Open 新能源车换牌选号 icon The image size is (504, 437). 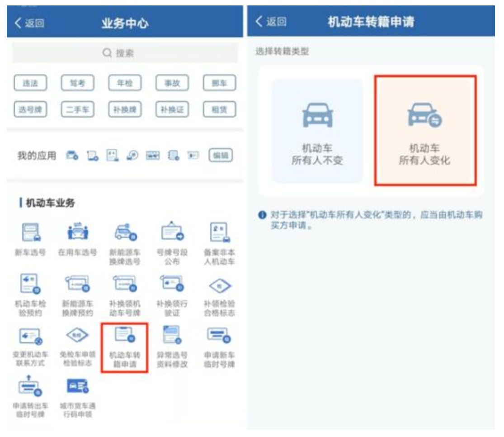(x=125, y=242)
